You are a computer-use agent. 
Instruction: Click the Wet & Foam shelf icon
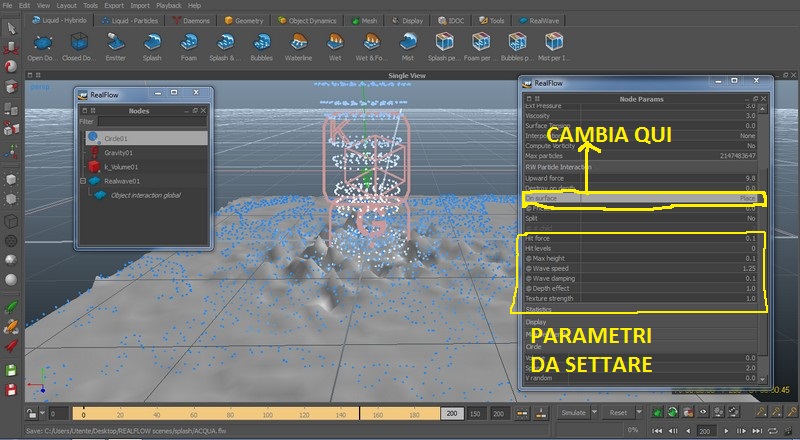[371, 42]
